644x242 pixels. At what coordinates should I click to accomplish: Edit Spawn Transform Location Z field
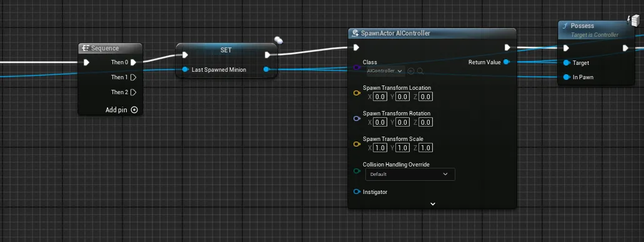[425, 97]
